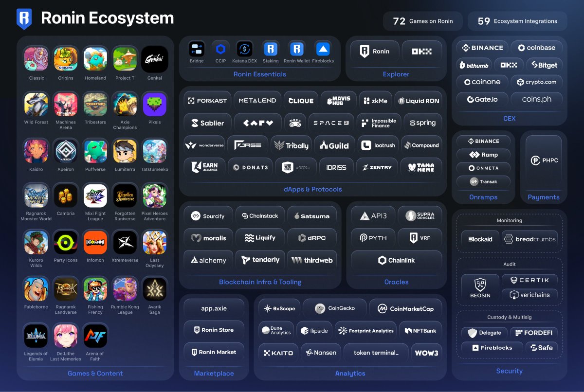This screenshot has width=584, height=392.
Task: Open the Arena of Faith icon
Action: [x=95, y=336]
